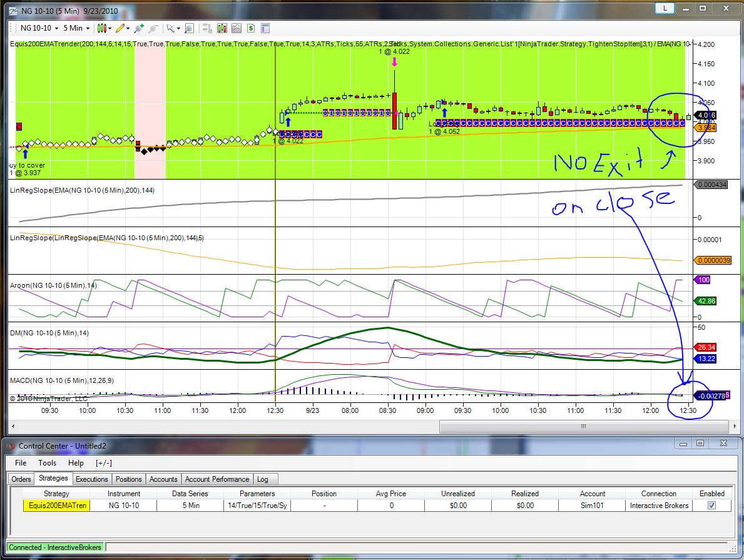Image resolution: width=744 pixels, height=560 pixels.
Task: Open the chart properties icon
Action: pyautogui.click(x=265, y=29)
